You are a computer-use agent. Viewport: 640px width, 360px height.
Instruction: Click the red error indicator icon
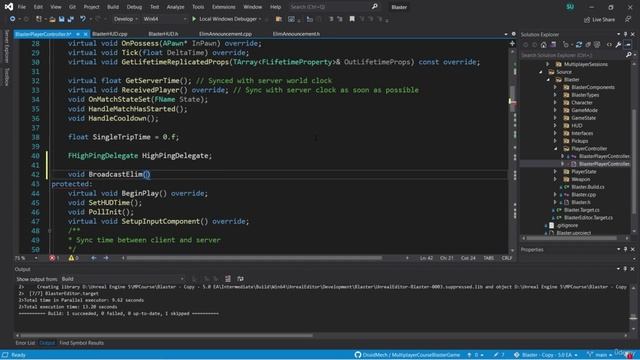coord(52,258)
